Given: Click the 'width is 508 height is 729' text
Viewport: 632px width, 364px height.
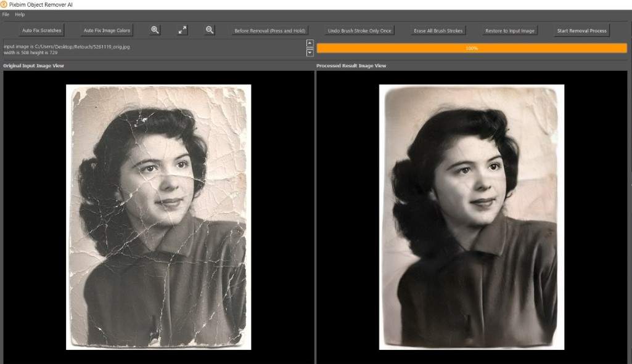Looking at the screenshot, I should [31, 53].
